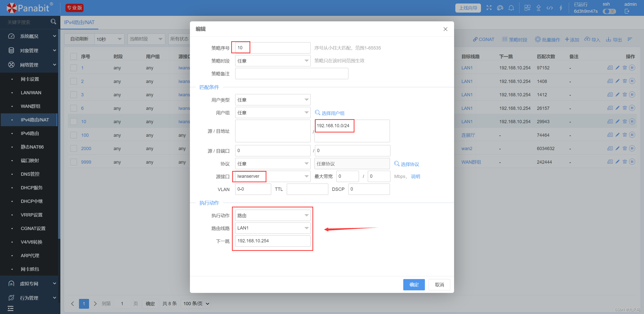644x314 pixels.
Task: Click the trash delete icon for rule 9999
Action: click(x=625, y=162)
